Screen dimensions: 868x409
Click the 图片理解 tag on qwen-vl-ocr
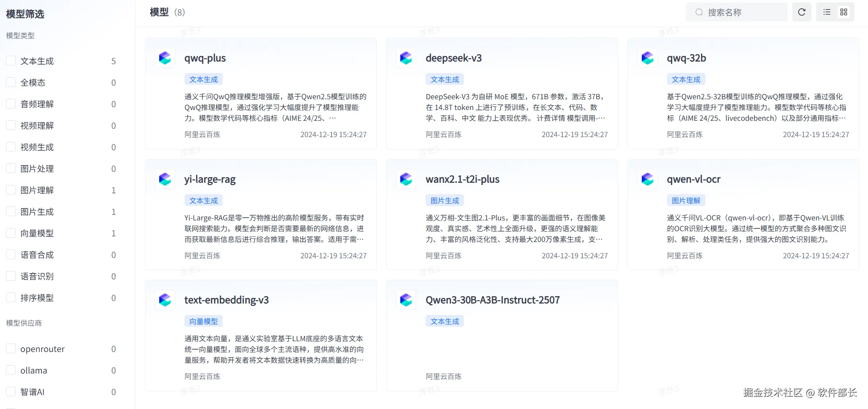click(686, 201)
